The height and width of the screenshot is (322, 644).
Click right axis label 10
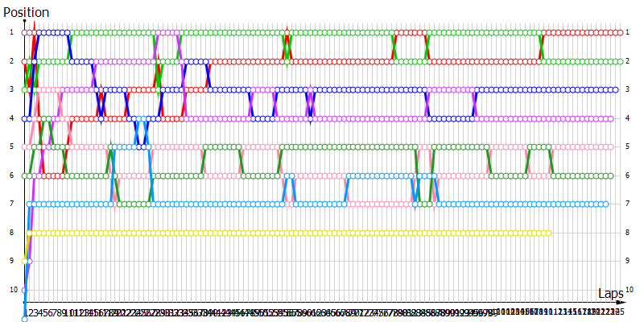coord(630,290)
